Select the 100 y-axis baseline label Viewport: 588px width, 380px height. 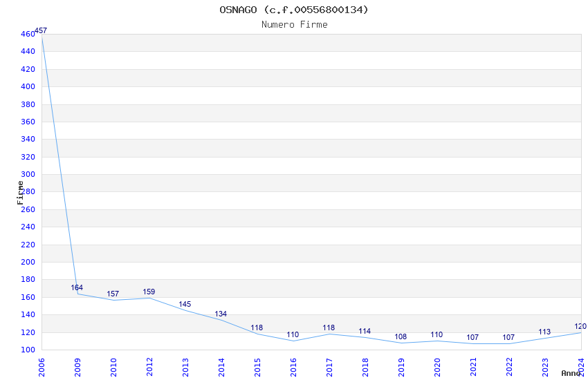tap(28, 350)
